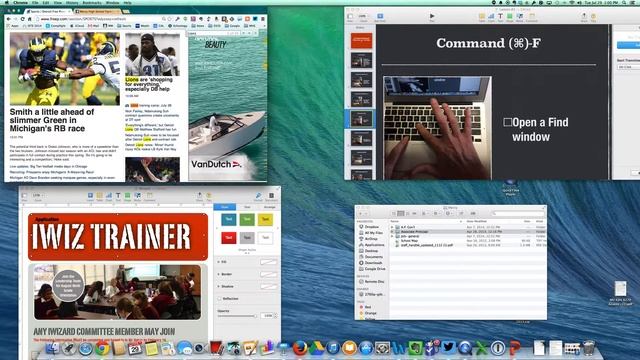Open Dropbox in the Finder sidebar
Screen dimensions: 640x360
(369, 227)
